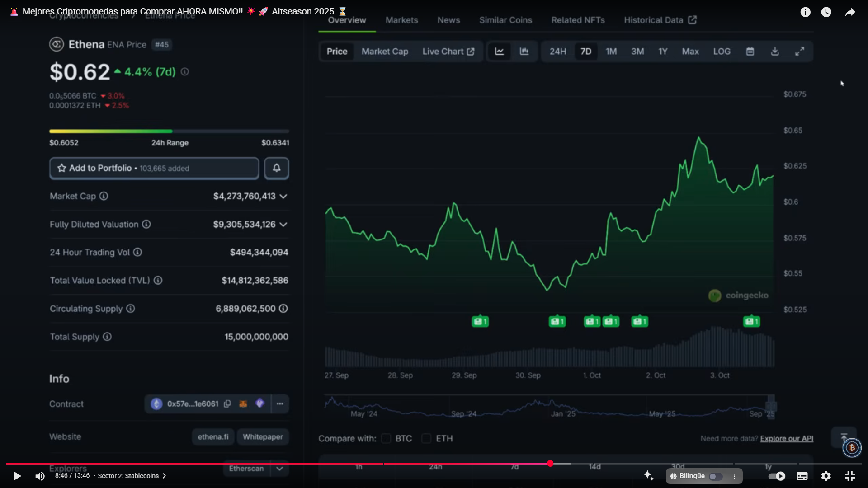Click the price alert bell icon

click(276, 168)
